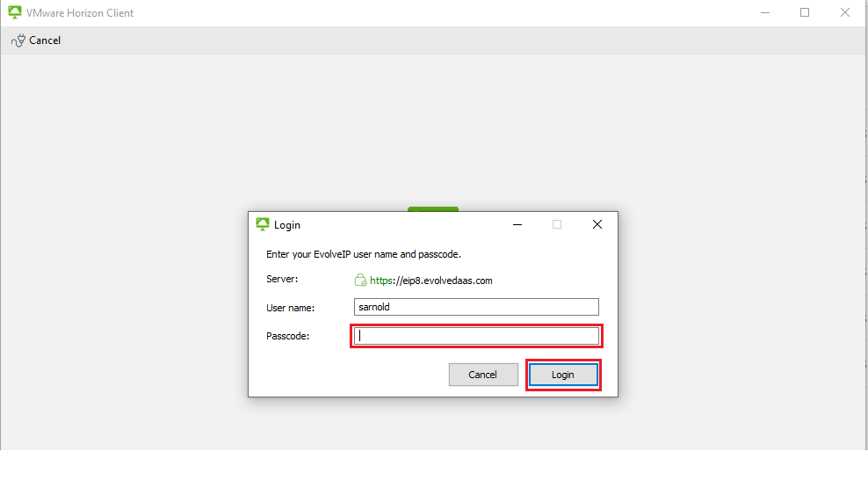Minimize the VMware Horizon Client window
Image resolution: width=868 pixels, height=503 pixels.
tap(765, 13)
